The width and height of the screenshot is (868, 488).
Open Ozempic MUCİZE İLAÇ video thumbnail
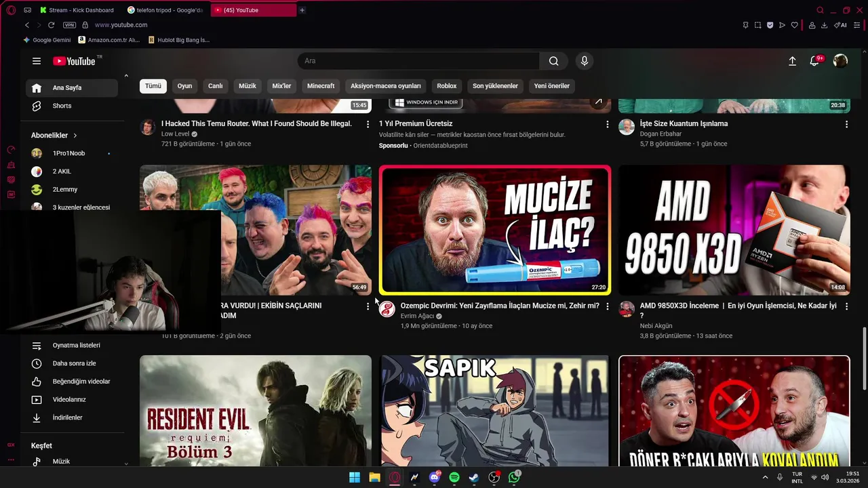[x=495, y=230]
